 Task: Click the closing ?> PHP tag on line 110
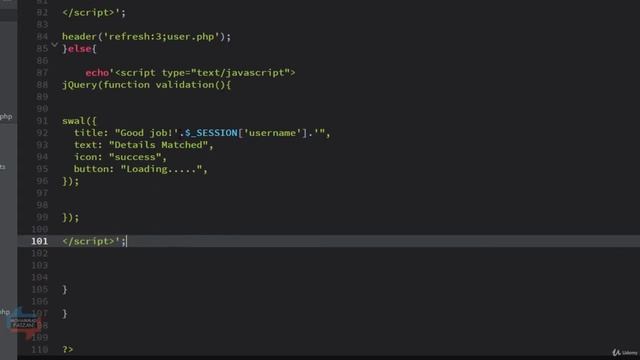[68, 349]
